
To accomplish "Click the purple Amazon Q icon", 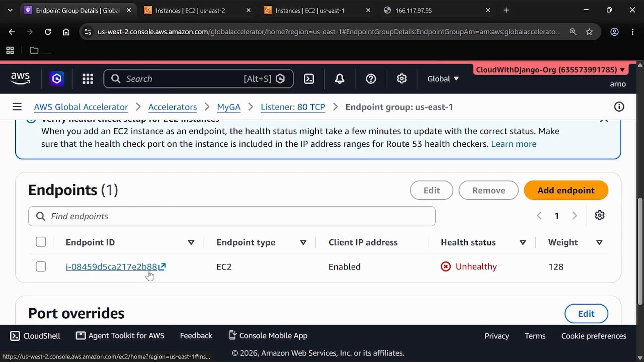I will (x=57, y=79).
